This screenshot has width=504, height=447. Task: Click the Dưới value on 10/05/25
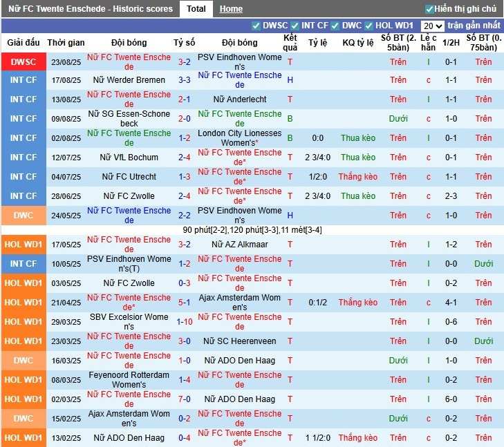483,264
